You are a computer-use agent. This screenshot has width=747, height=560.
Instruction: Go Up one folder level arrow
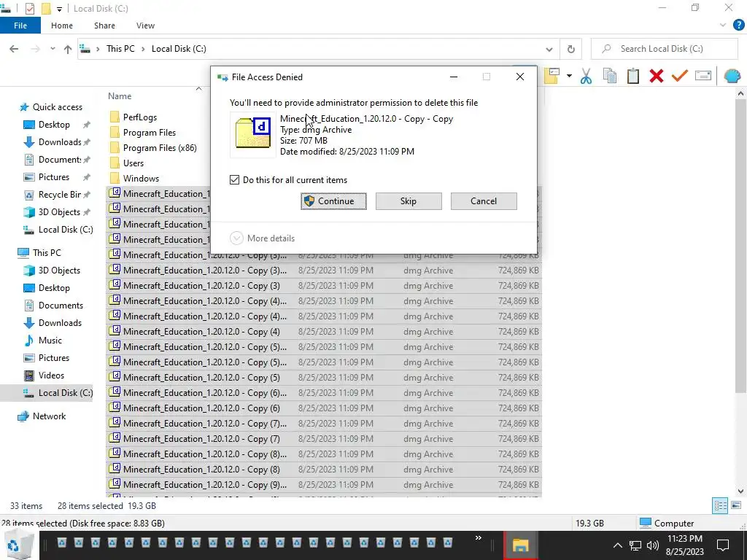coord(68,49)
